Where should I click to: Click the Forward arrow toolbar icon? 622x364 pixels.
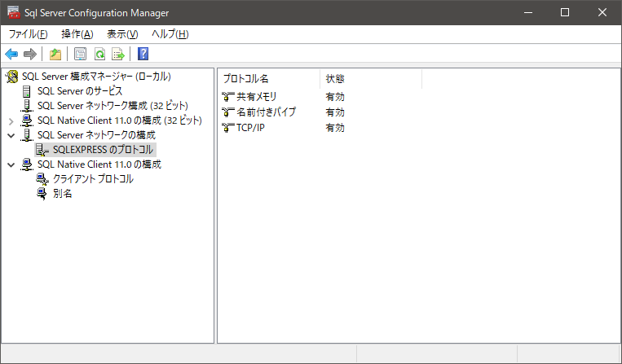[30, 54]
